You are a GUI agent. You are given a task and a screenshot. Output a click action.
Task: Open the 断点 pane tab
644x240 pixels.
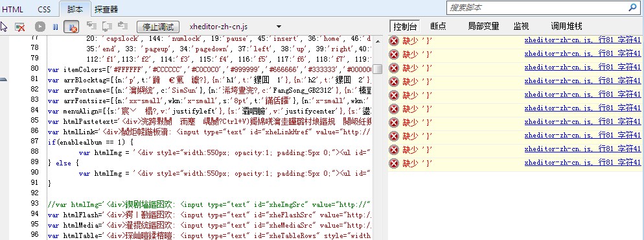click(438, 27)
